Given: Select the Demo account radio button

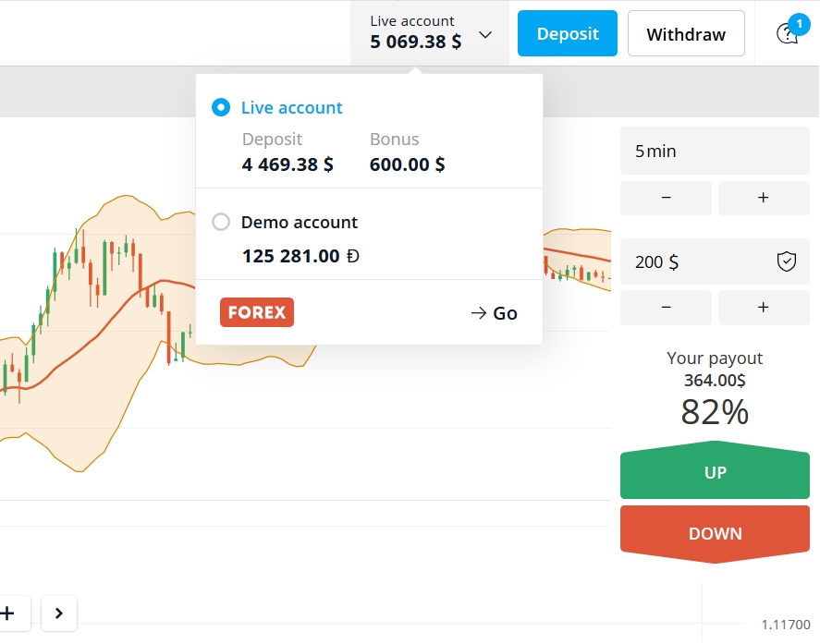Looking at the screenshot, I should (x=221, y=222).
